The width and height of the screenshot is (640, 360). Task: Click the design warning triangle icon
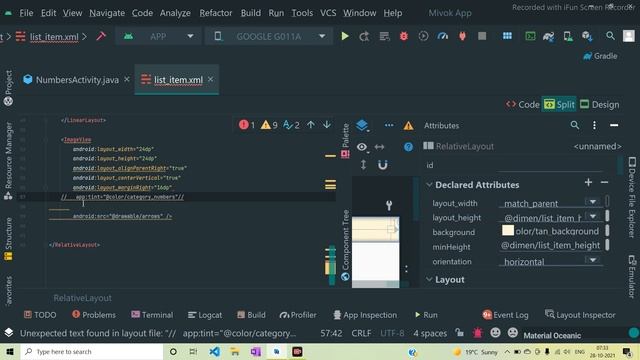(408, 126)
